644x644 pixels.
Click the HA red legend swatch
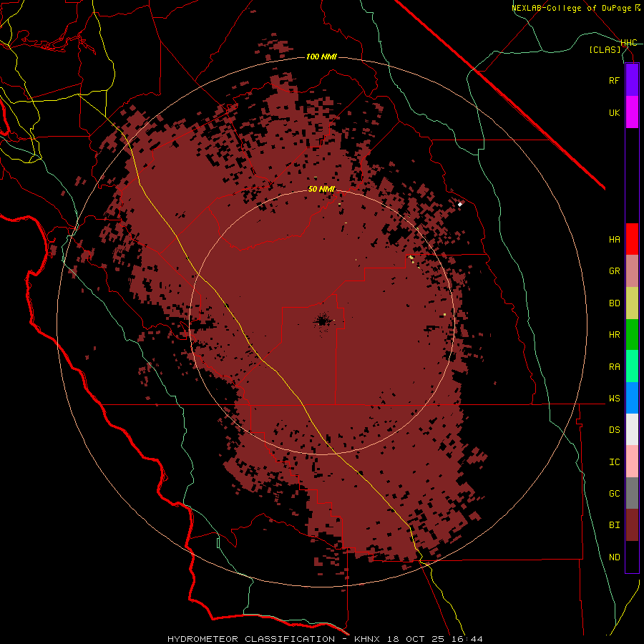[x=632, y=239]
